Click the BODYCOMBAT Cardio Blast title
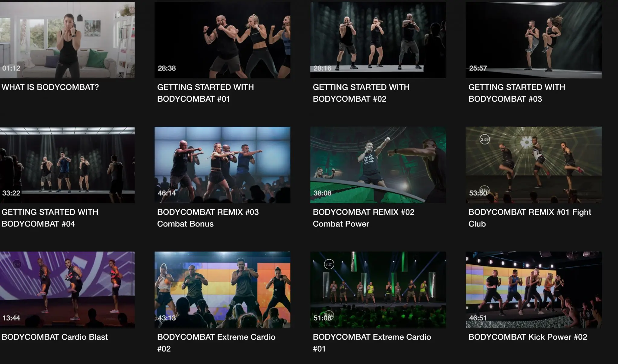 coord(55,337)
